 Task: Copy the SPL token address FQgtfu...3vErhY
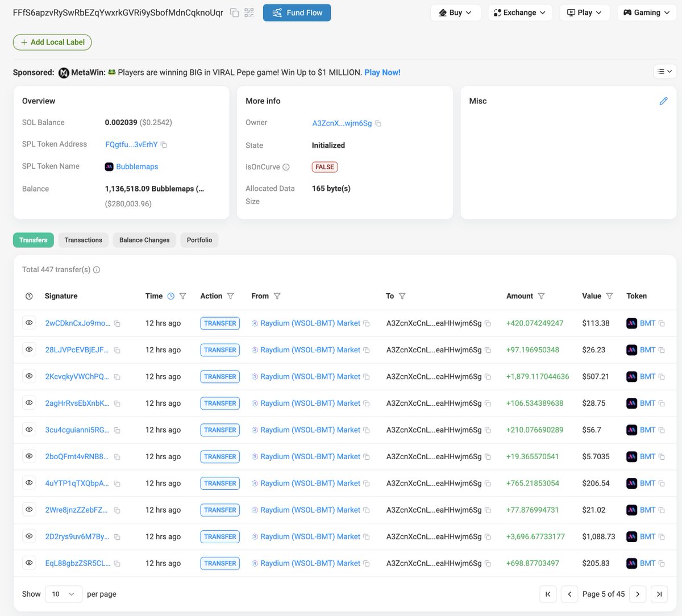coord(164,145)
